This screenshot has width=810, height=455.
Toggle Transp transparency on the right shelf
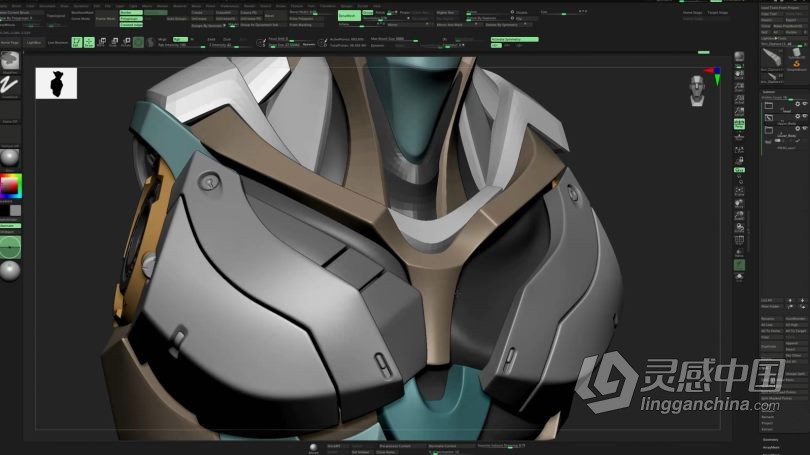pos(739,253)
